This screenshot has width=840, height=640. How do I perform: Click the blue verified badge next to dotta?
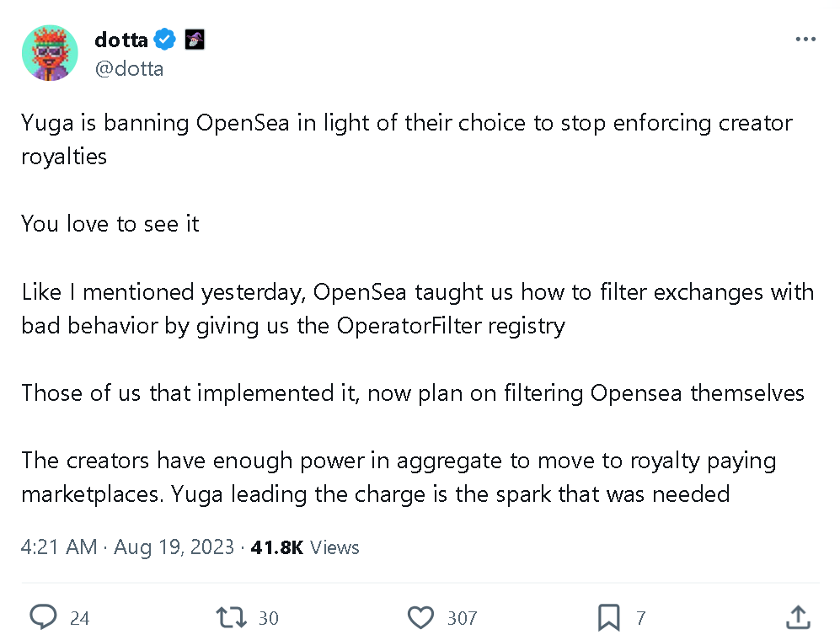[165, 39]
